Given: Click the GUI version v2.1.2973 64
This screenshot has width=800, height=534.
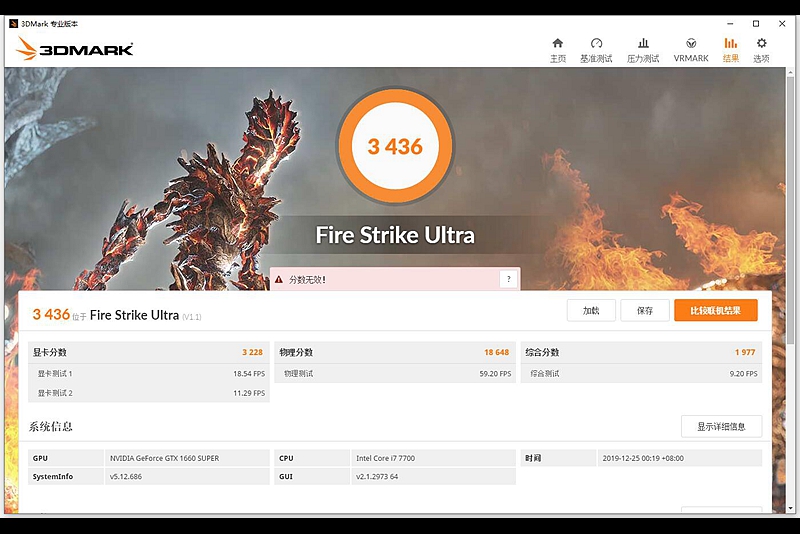Looking at the screenshot, I should (x=377, y=476).
